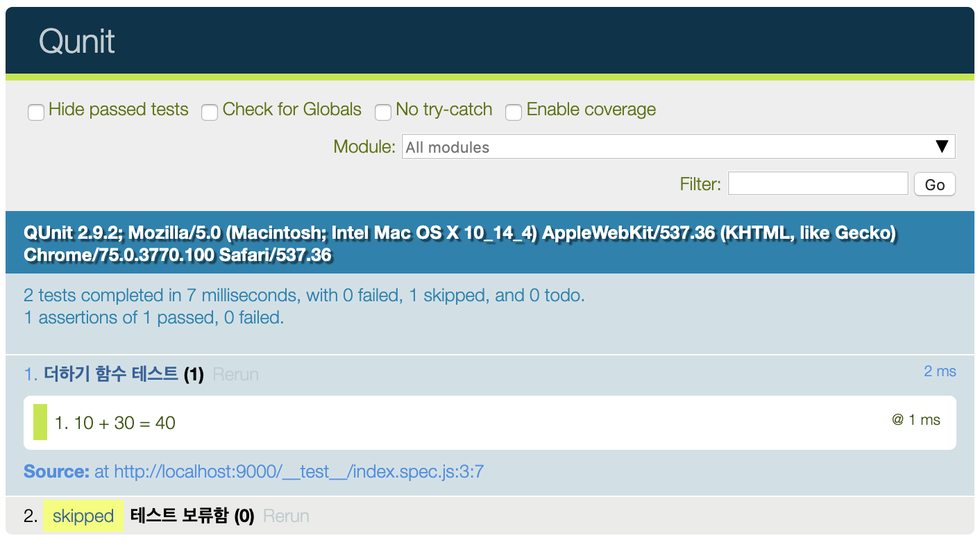Click the @ 1 ms assertion time
This screenshot has width=980, height=547.
916,419
